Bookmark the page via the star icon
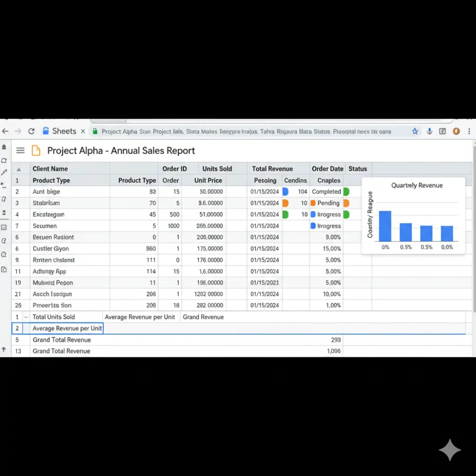The height and width of the screenshot is (476, 476). [x=415, y=131]
